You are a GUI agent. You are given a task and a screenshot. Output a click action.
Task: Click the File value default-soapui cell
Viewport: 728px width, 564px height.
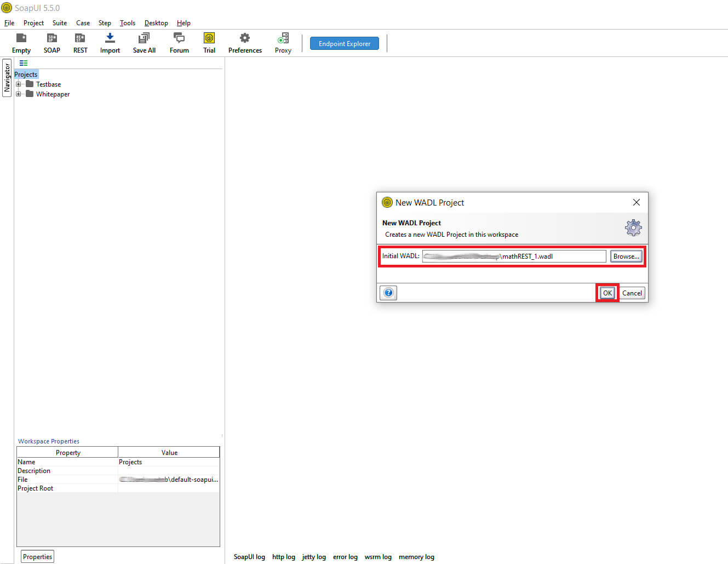pyautogui.click(x=169, y=479)
